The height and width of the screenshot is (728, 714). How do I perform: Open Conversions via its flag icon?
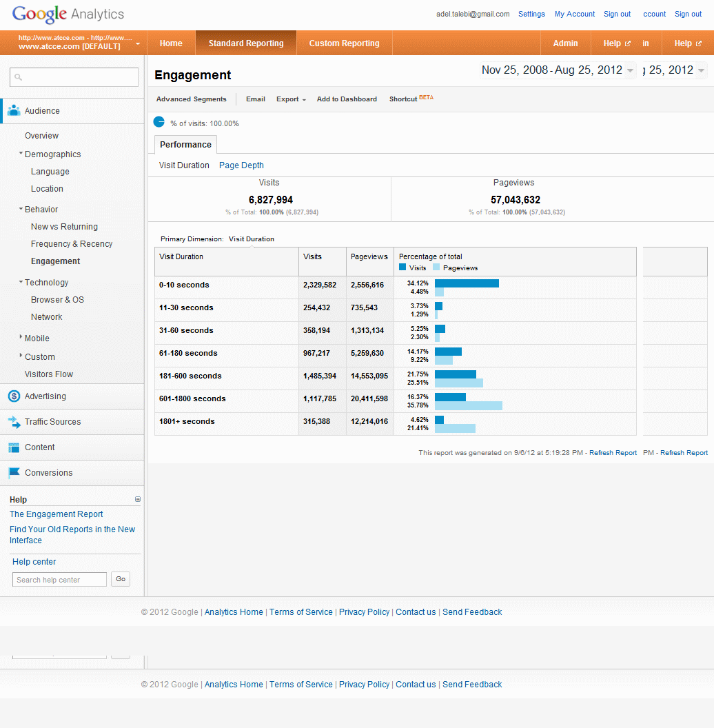pyautogui.click(x=14, y=473)
